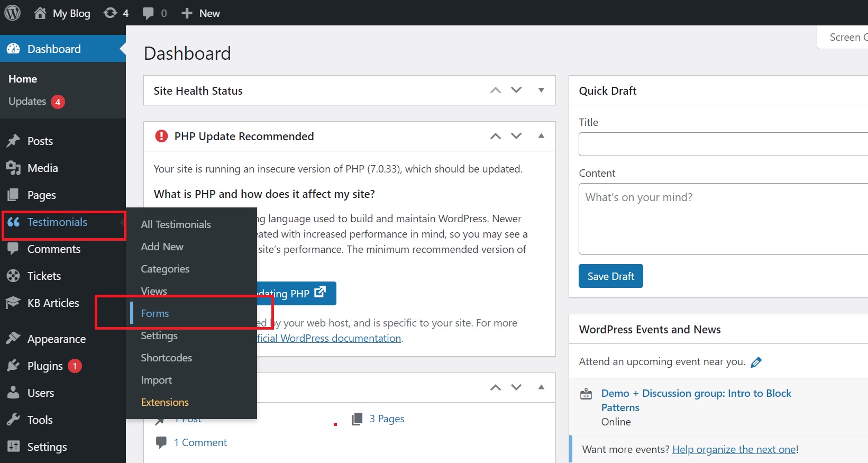Screen dimensions: 868x463
Task: Open Testimonials Import
Action: pos(156,380)
